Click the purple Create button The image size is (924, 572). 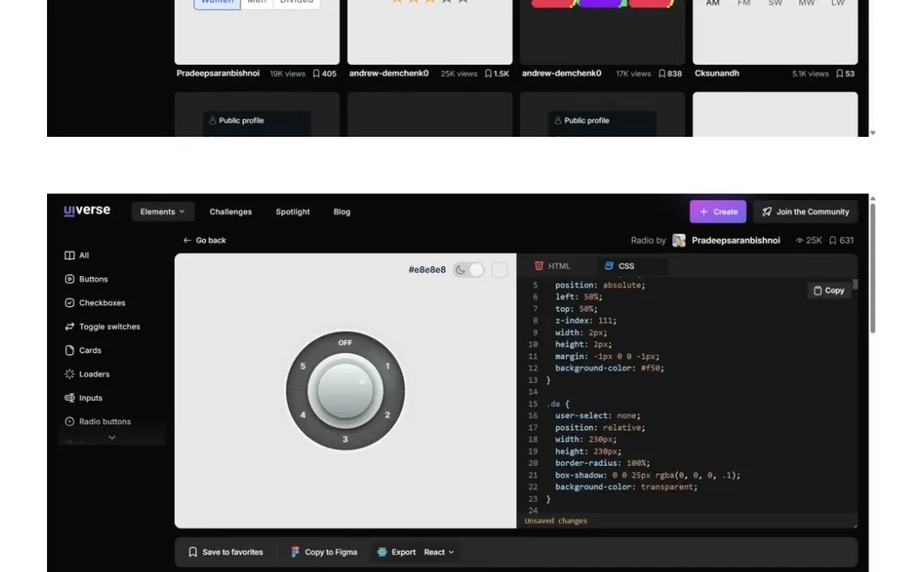[x=718, y=211]
